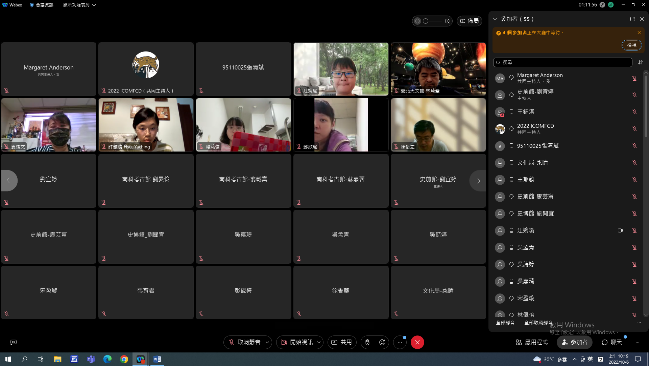Go to previous page of video grid
649x366 pixels.
pyautogui.click(x=9, y=180)
